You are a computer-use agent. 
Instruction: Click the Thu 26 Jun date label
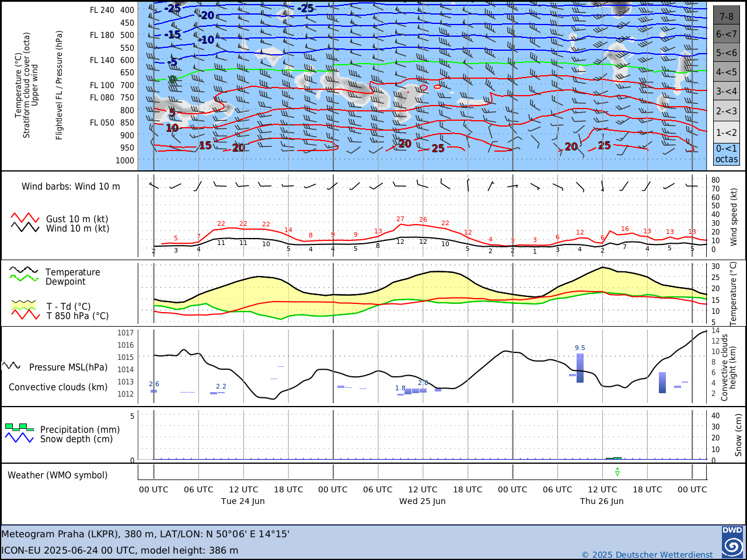pos(602,501)
